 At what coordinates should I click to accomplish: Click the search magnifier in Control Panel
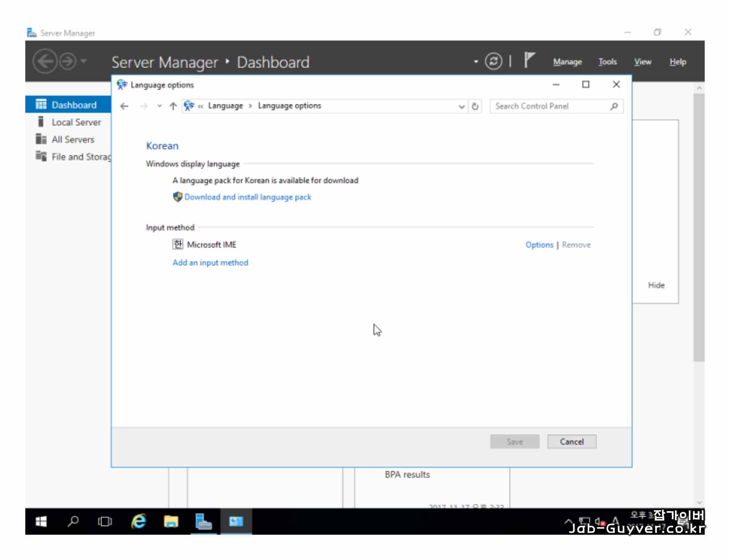click(x=614, y=106)
